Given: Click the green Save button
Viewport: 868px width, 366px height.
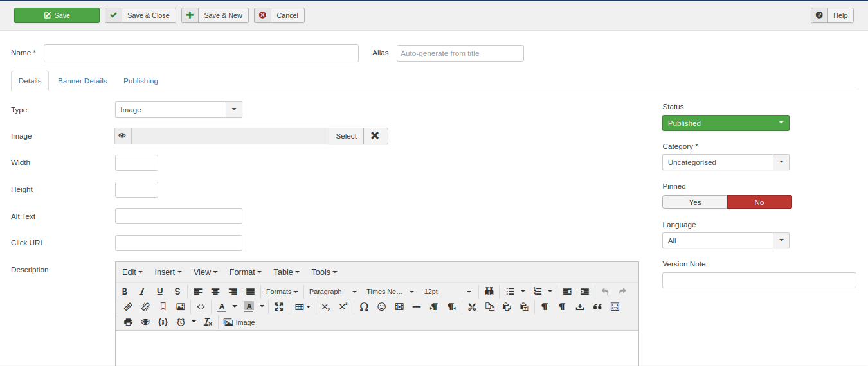Looking at the screenshot, I should click(x=57, y=15).
